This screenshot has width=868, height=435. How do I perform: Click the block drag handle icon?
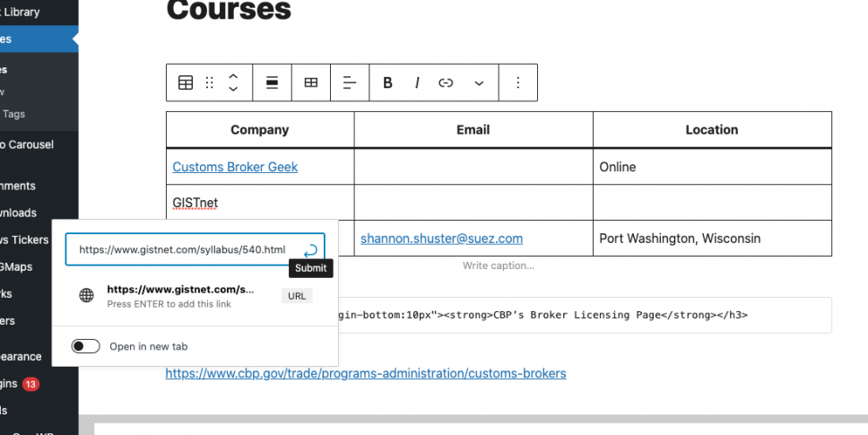click(x=209, y=83)
